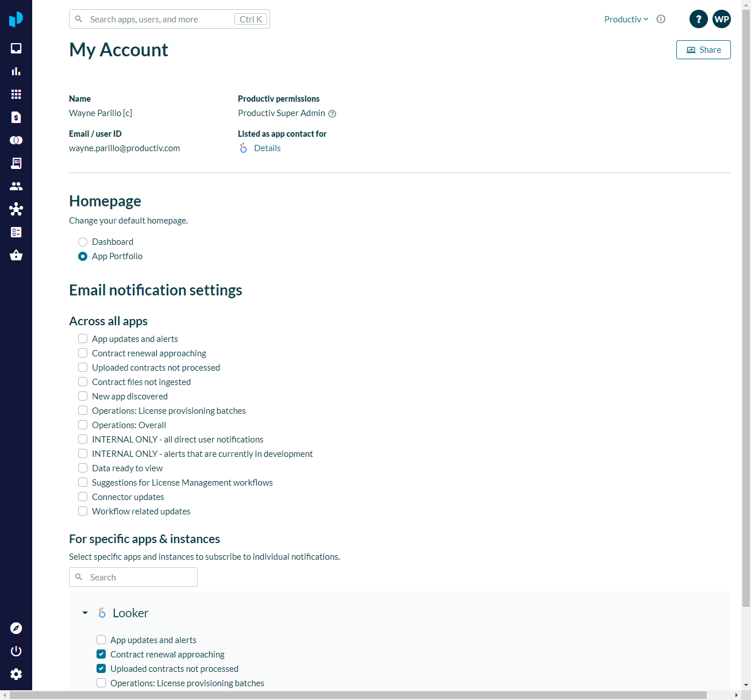
Task: Collapse the Looker section arrow
Action: (x=85, y=613)
